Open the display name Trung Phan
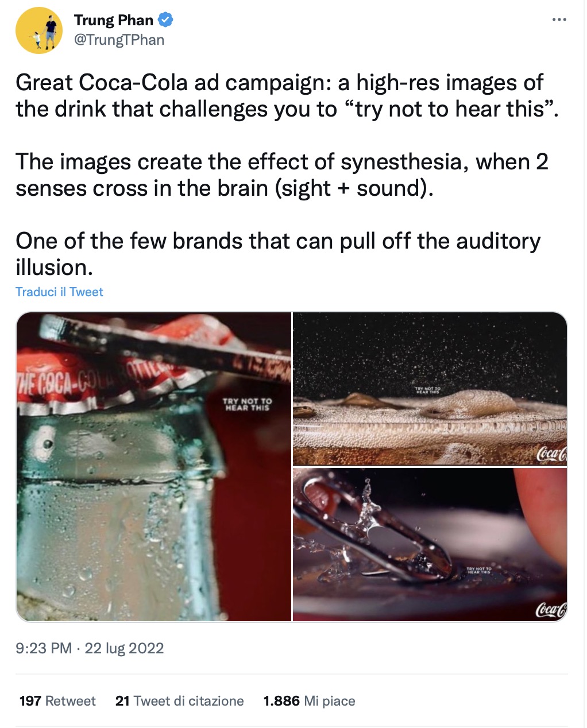587x728 pixels. coord(114,20)
